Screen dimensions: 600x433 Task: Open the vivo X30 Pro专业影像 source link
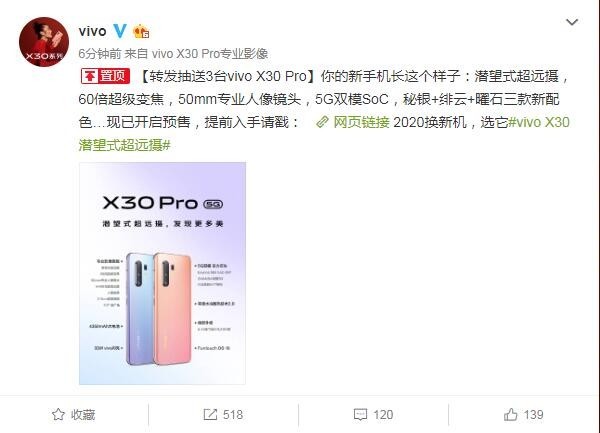click(x=210, y=54)
